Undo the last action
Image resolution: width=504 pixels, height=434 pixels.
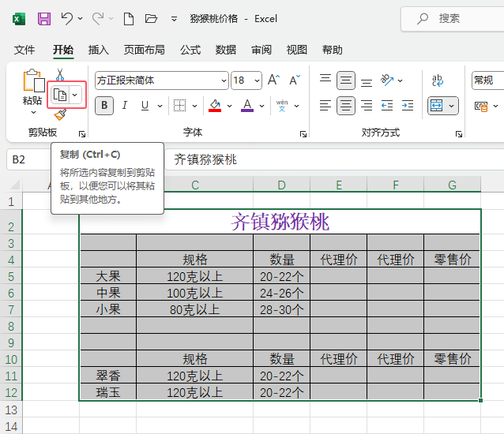[67, 19]
